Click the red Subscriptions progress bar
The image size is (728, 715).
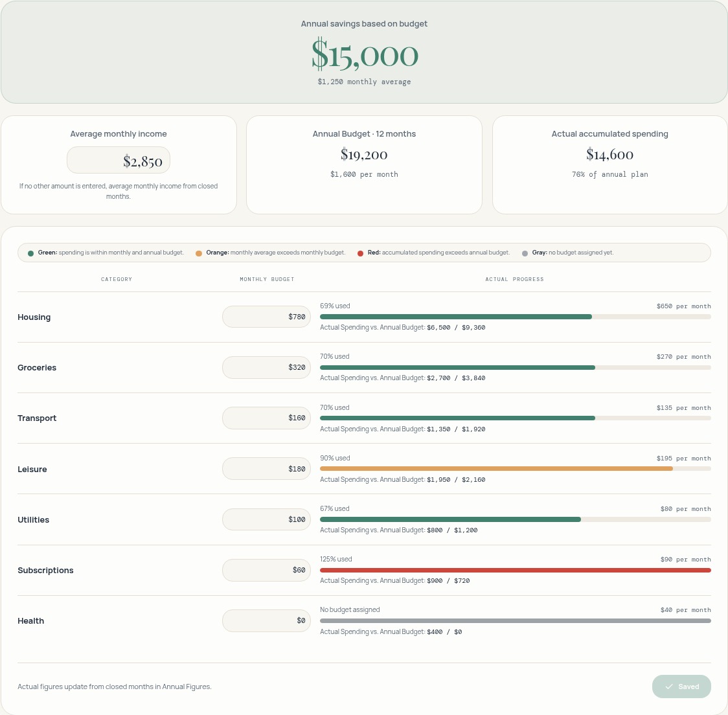click(516, 570)
